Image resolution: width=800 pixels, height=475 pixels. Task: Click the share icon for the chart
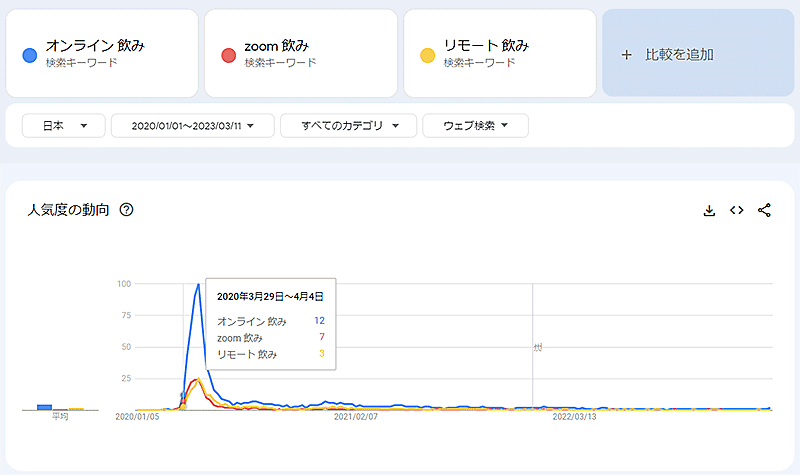(x=765, y=210)
